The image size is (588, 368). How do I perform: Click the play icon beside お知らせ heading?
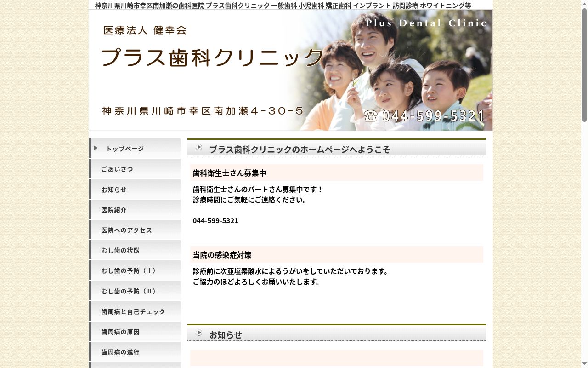[x=199, y=333]
